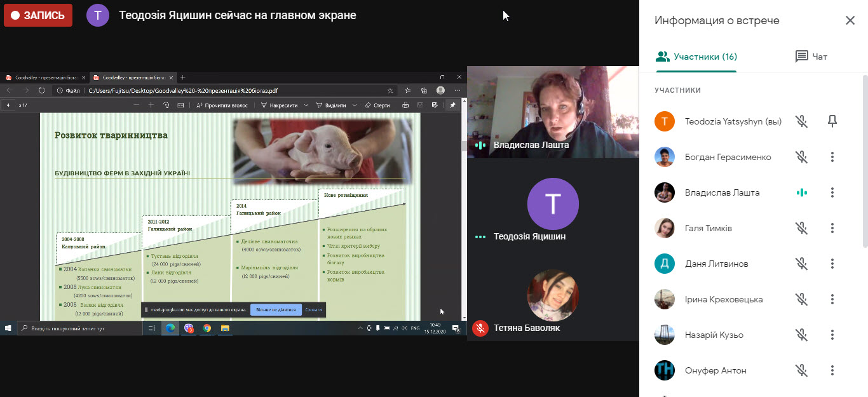Click the address bar with Goodvalley PDF path

click(226, 90)
